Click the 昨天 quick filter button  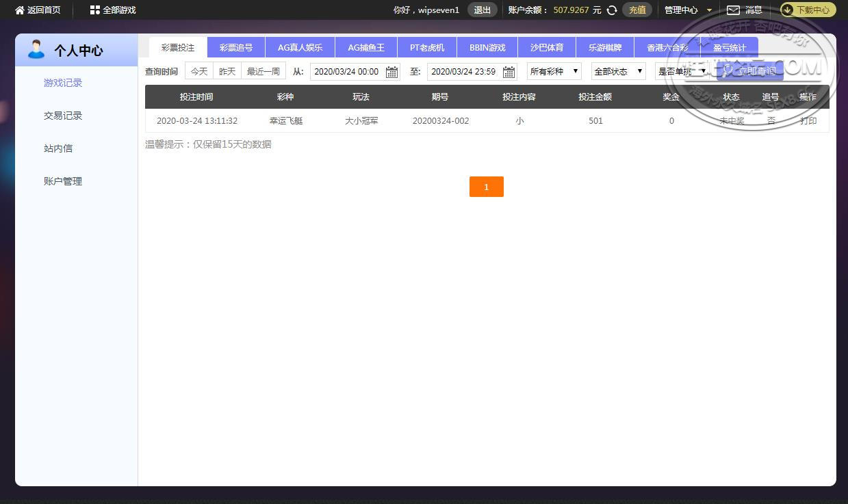[227, 71]
